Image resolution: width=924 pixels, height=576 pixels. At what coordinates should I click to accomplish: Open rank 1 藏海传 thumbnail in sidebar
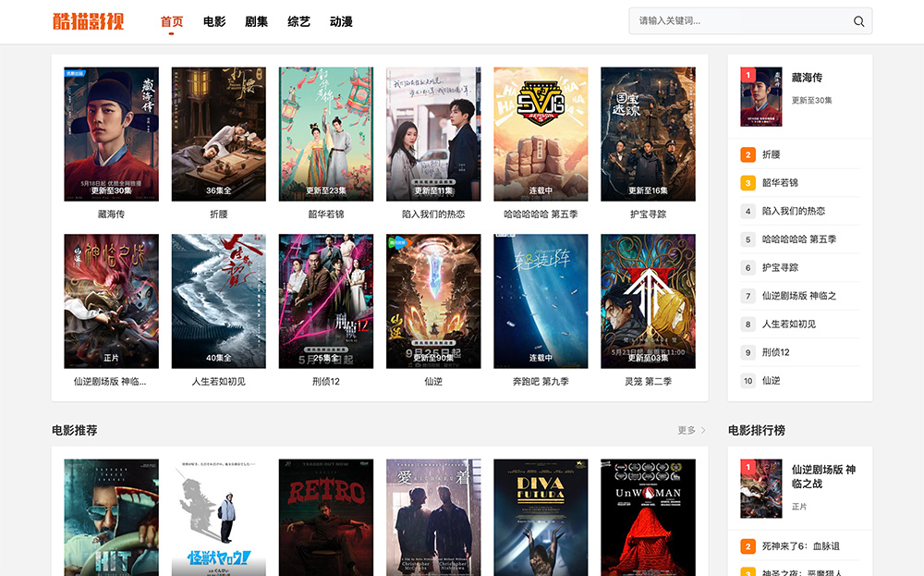(x=761, y=97)
